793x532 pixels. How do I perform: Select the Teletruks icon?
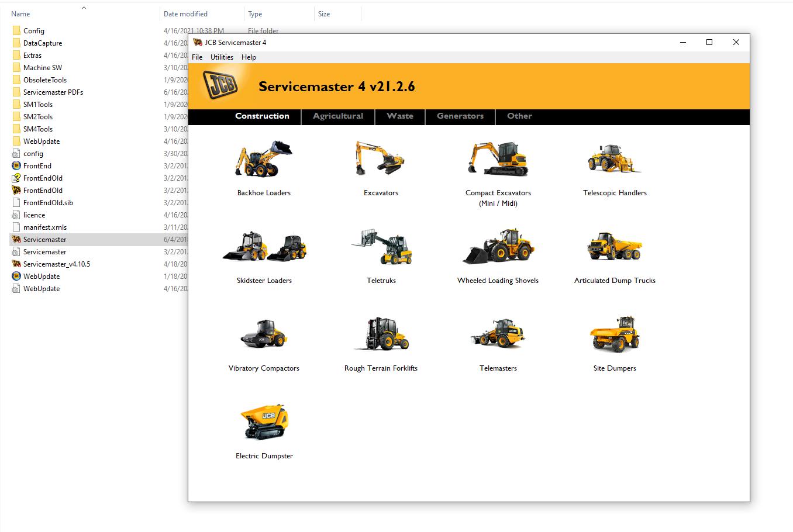[x=381, y=246]
